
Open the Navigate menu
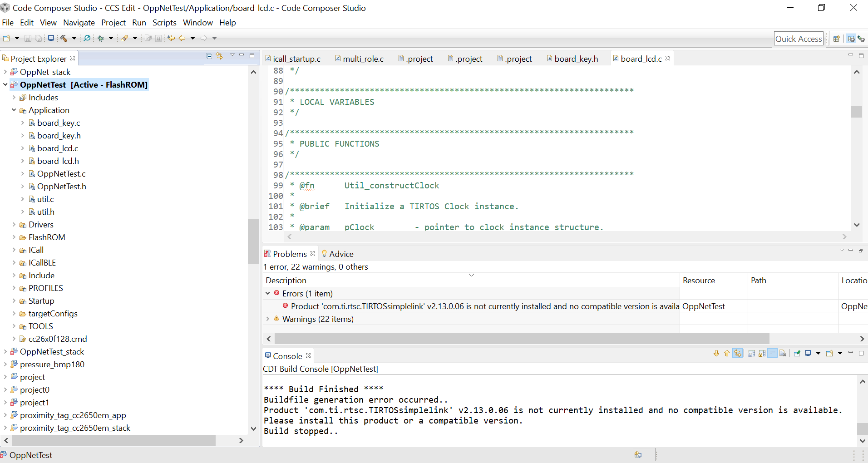tap(79, 23)
